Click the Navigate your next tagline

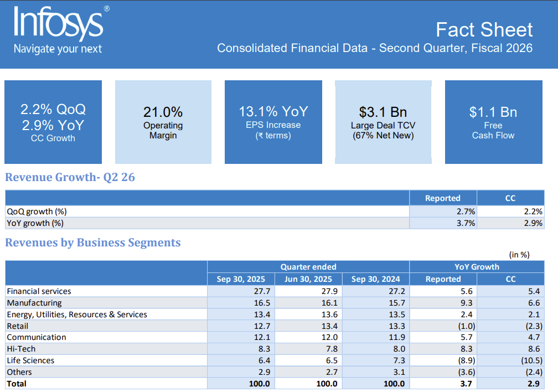tap(59, 49)
